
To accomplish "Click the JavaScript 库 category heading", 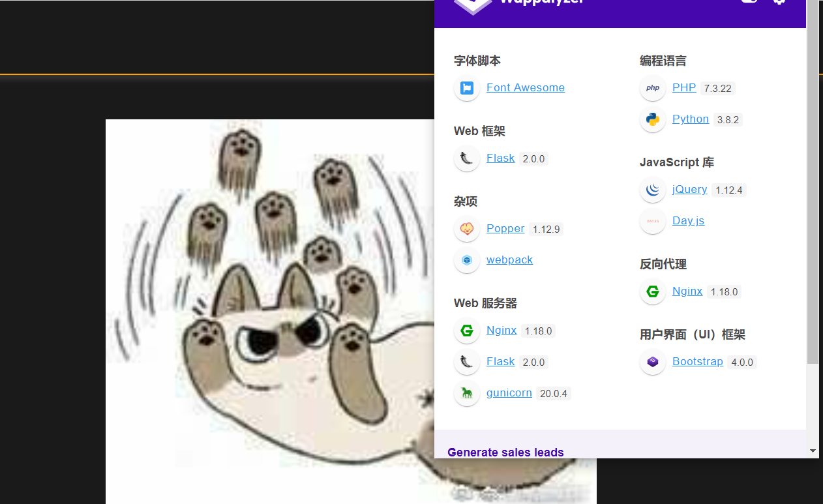I will pos(677,162).
